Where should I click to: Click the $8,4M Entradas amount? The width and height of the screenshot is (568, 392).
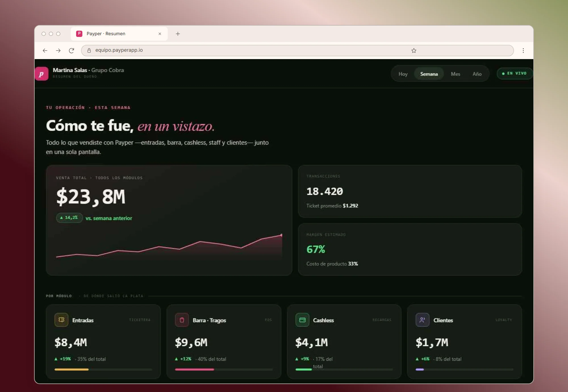point(71,343)
